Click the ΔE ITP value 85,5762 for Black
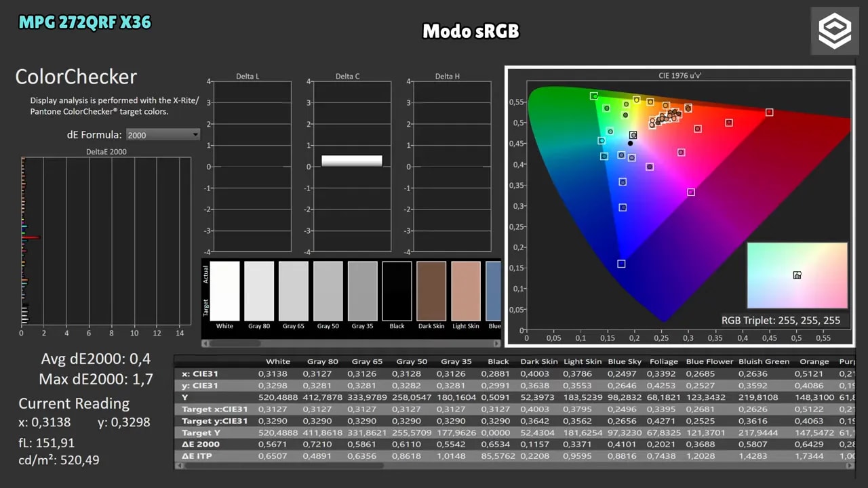The image size is (868, 488). 498,456
